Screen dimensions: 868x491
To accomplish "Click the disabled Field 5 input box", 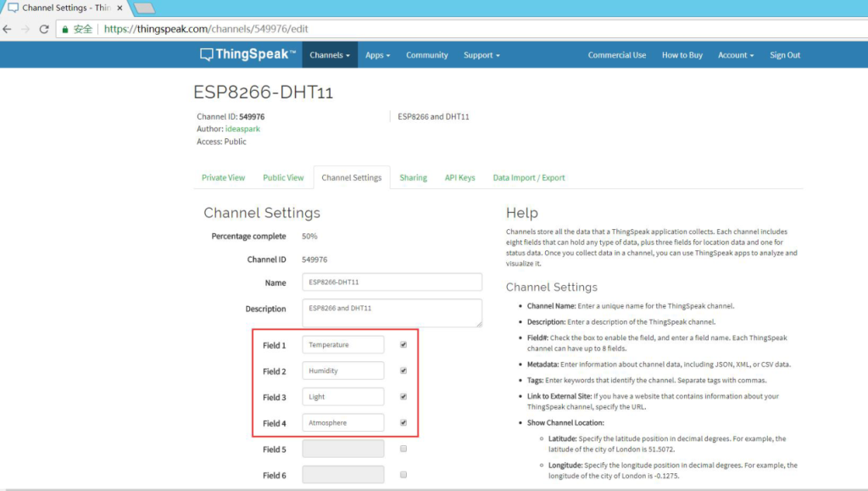I will click(343, 449).
